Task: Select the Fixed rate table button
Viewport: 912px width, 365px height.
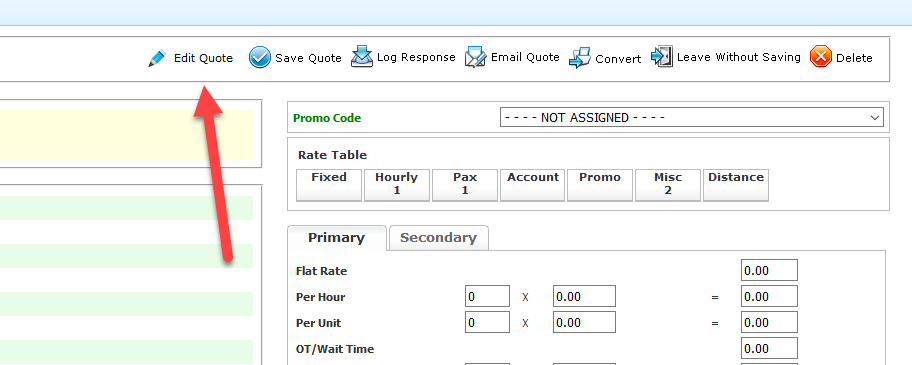Action: [x=329, y=185]
